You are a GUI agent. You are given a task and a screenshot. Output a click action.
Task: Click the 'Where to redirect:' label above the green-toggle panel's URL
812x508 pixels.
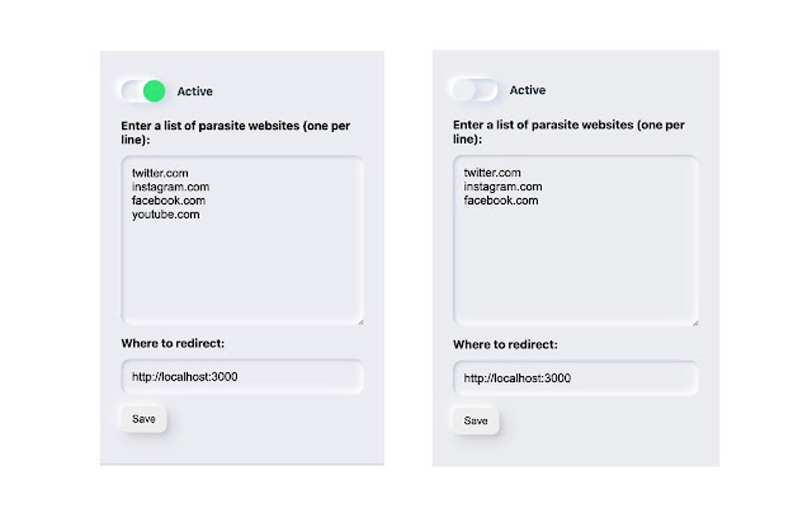[173, 343]
